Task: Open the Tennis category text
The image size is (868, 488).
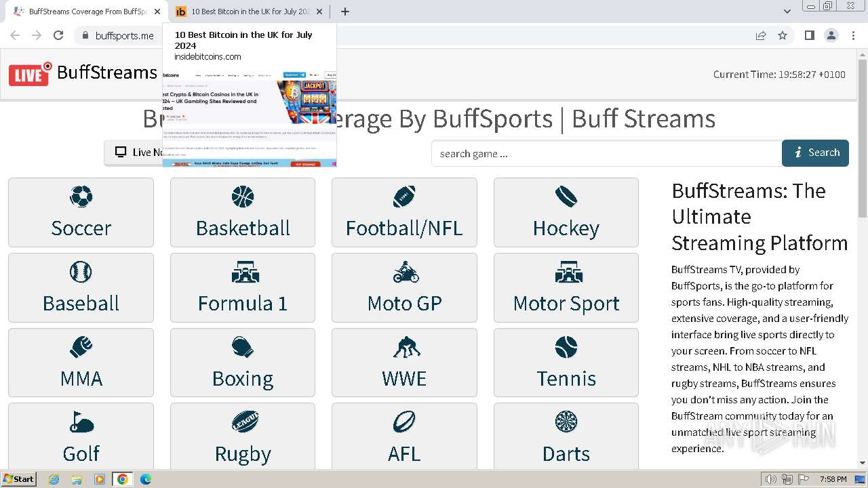Action: [566, 378]
